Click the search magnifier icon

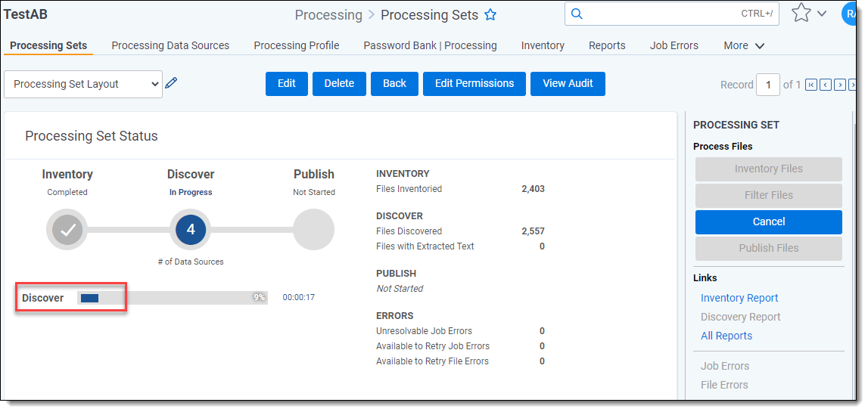[577, 14]
